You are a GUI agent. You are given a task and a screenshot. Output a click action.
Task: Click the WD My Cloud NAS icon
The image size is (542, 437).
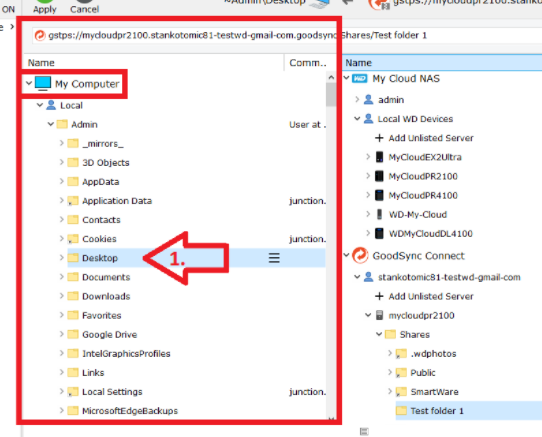click(x=359, y=79)
